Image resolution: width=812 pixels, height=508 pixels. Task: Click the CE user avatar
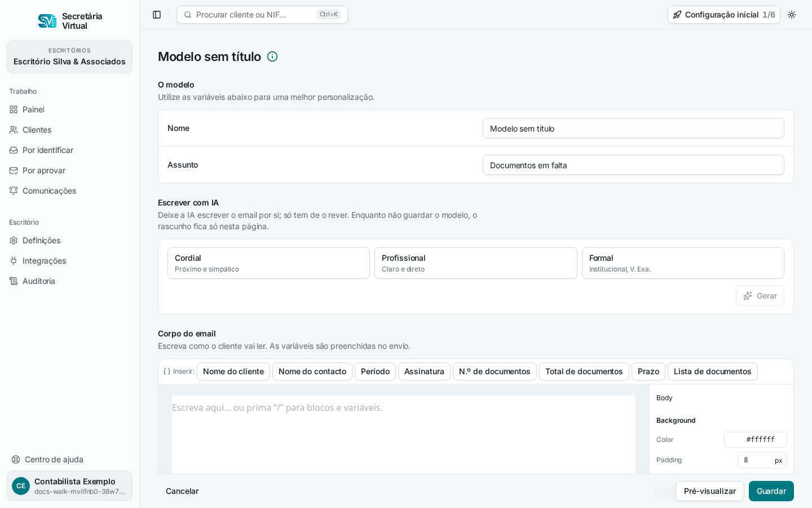tap(21, 486)
